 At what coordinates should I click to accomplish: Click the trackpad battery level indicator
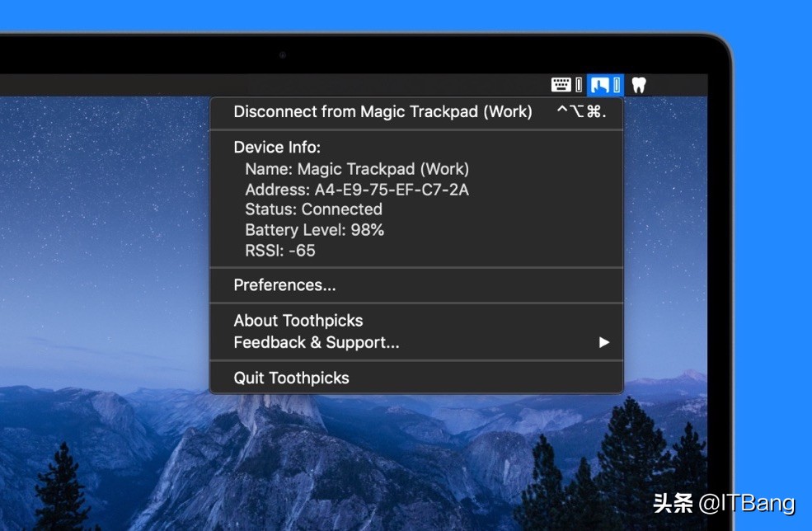pos(616,85)
